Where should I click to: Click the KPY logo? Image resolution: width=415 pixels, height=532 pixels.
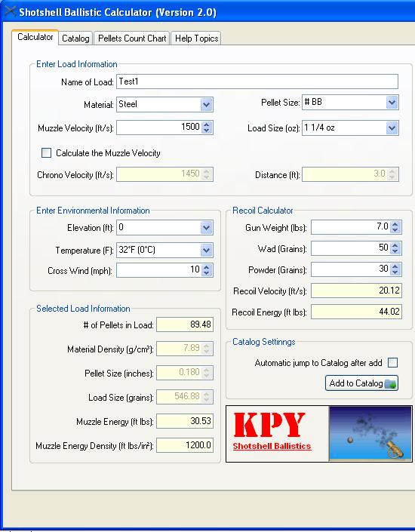click(x=269, y=424)
